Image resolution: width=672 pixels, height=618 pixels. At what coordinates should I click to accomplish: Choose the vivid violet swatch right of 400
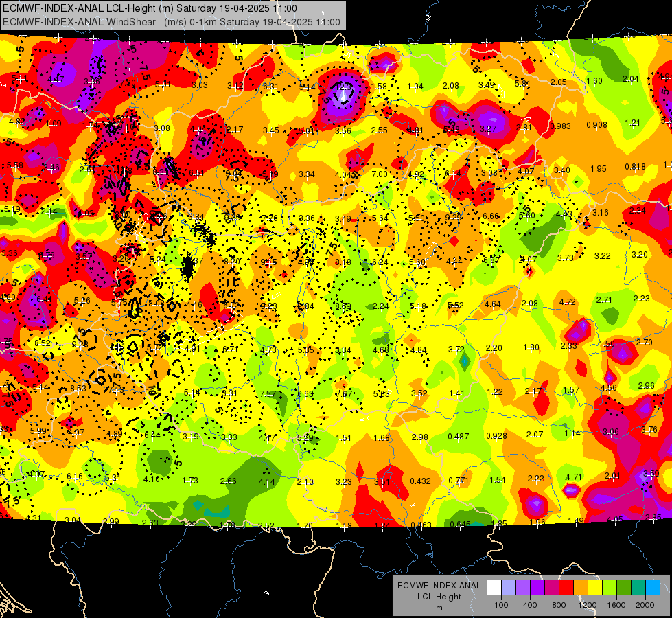point(537,588)
